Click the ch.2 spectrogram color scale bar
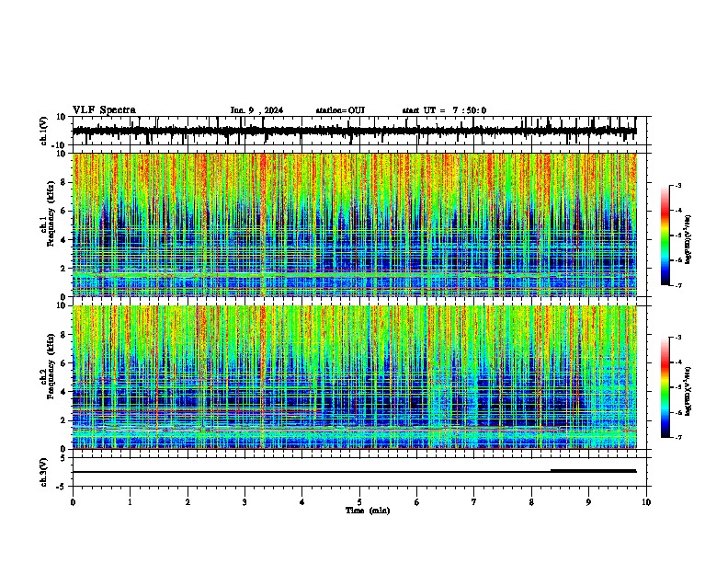728x563 pixels. pyautogui.click(x=665, y=387)
